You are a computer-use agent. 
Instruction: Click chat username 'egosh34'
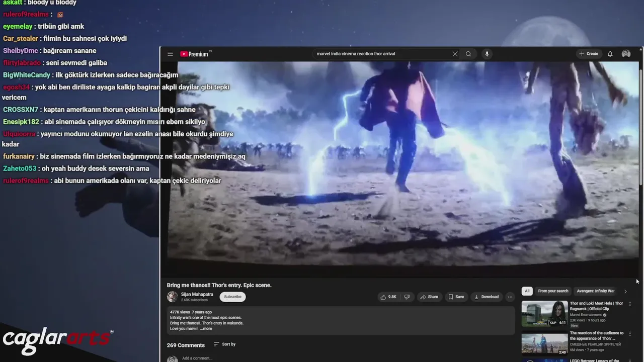16,87
